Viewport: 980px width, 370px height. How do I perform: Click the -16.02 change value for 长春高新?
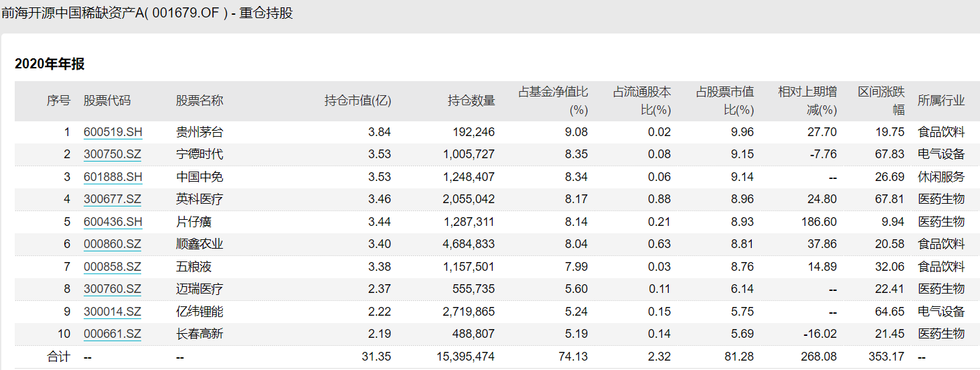tap(821, 334)
